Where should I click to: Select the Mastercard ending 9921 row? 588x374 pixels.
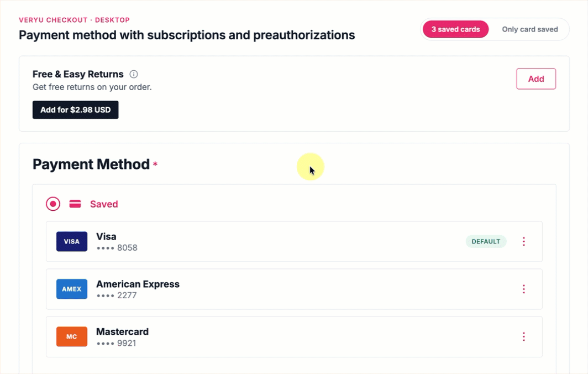(294, 337)
